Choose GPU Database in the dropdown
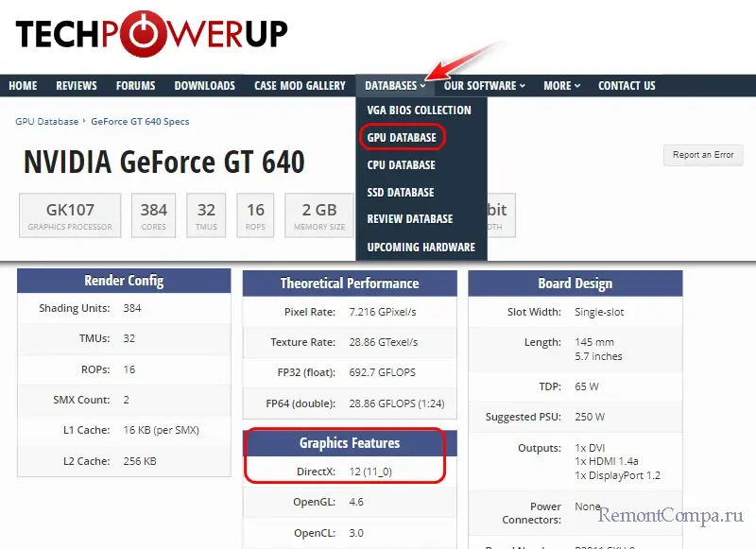Image resolution: width=756 pixels, height=549 pixels. coord(402,138)
